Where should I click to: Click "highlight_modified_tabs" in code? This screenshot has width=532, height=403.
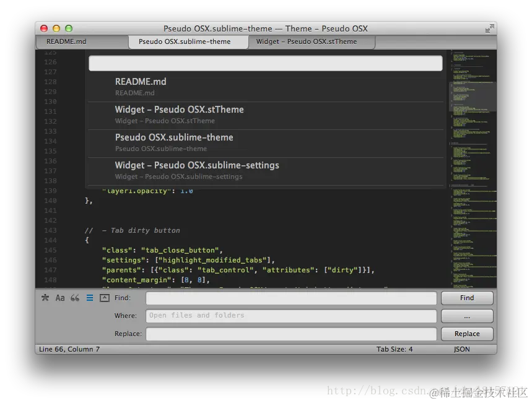[x=212, y=260]
